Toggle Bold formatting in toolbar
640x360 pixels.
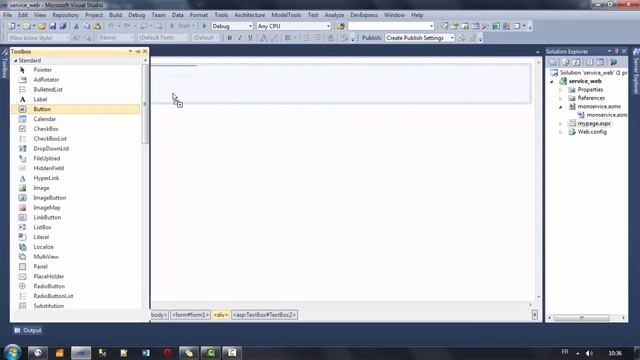[x=229, y=38]
